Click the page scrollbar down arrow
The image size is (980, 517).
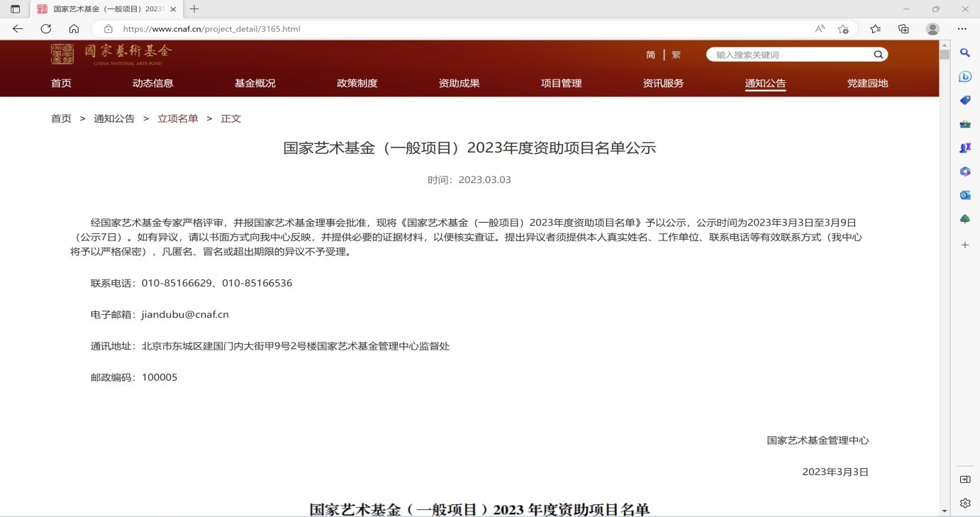coord(944,511)
